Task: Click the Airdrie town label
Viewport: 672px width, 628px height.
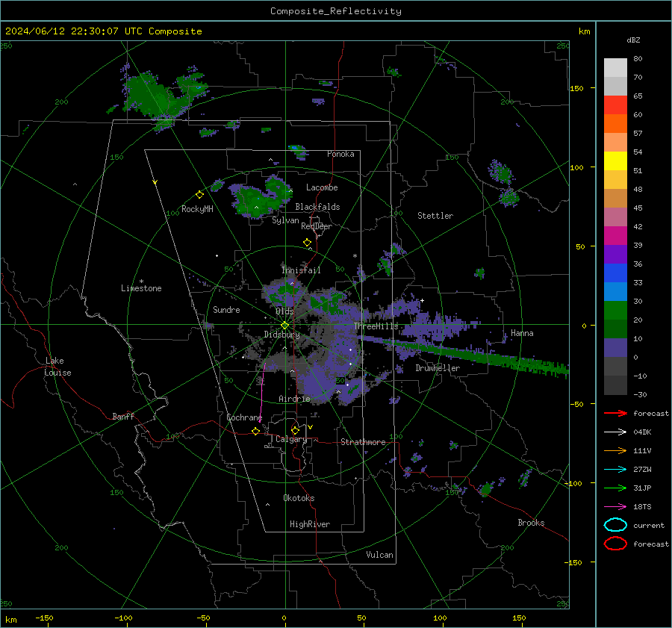Action: pos(294,399)
